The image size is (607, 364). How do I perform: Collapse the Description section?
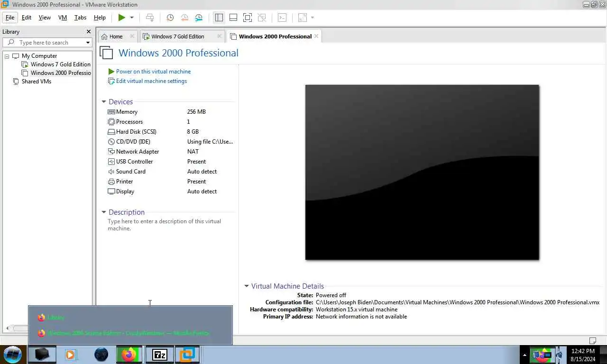coord(104,212)
